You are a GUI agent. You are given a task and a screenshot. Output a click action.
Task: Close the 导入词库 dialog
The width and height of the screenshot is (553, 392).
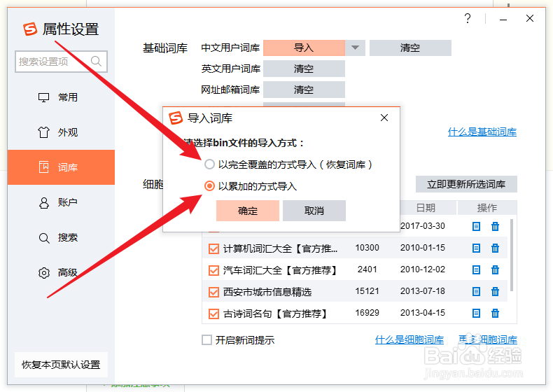tap(384, 118)
